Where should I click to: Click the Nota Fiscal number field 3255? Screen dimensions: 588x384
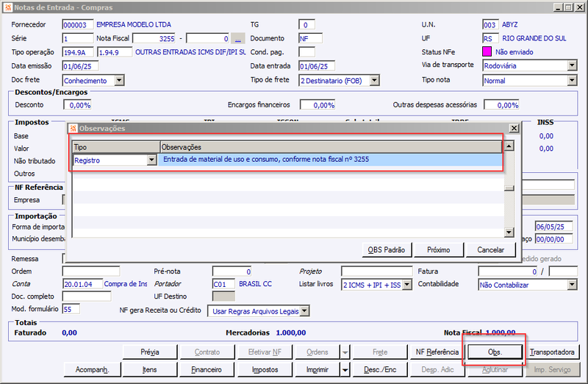click(x=154, y=38)
